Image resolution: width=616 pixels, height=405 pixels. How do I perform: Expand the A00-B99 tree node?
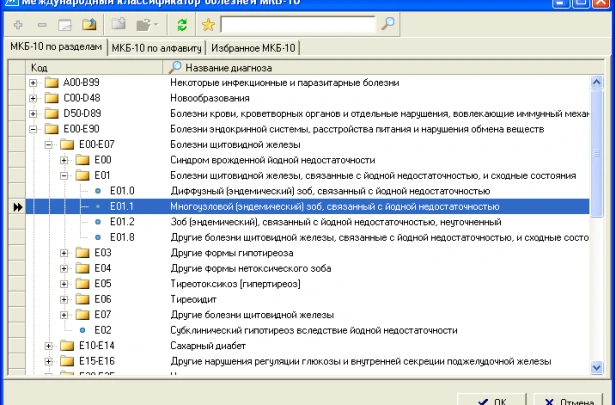[33, 83]
